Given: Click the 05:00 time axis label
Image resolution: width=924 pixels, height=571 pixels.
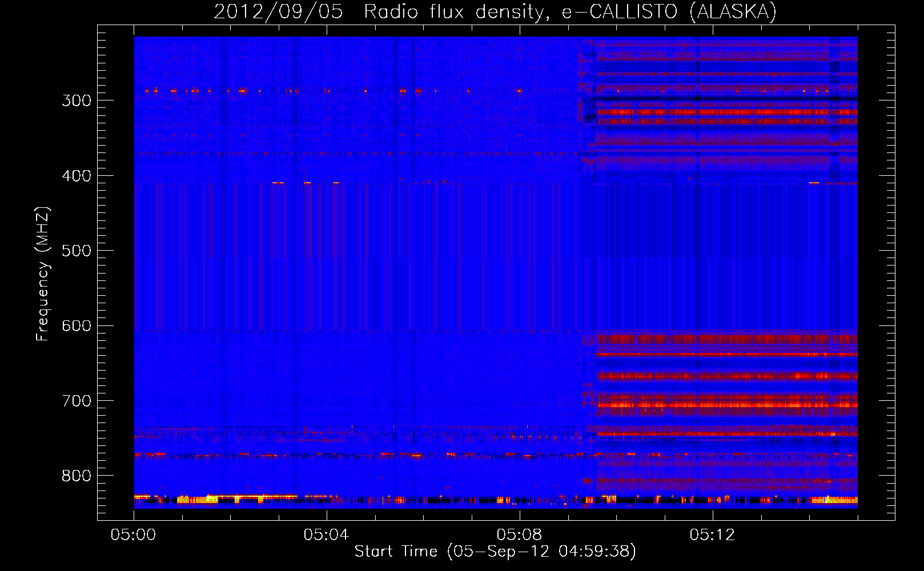Looking at the screenshot, I should (134, 535).
